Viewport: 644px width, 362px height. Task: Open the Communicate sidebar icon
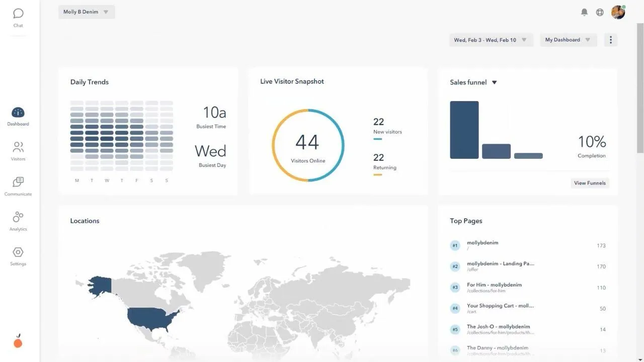tap(18, 182)
